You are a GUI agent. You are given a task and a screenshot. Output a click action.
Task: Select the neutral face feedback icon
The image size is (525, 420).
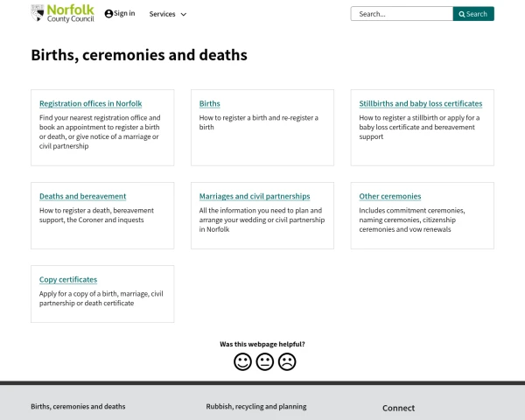coord(265,361)
